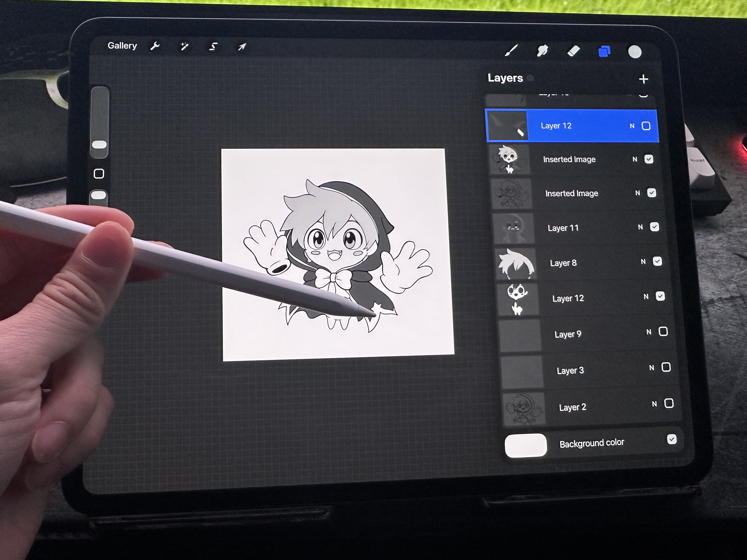Open the Adjustments magic wand menu
This screenshot has width=747, height=560.
point(184,46)
